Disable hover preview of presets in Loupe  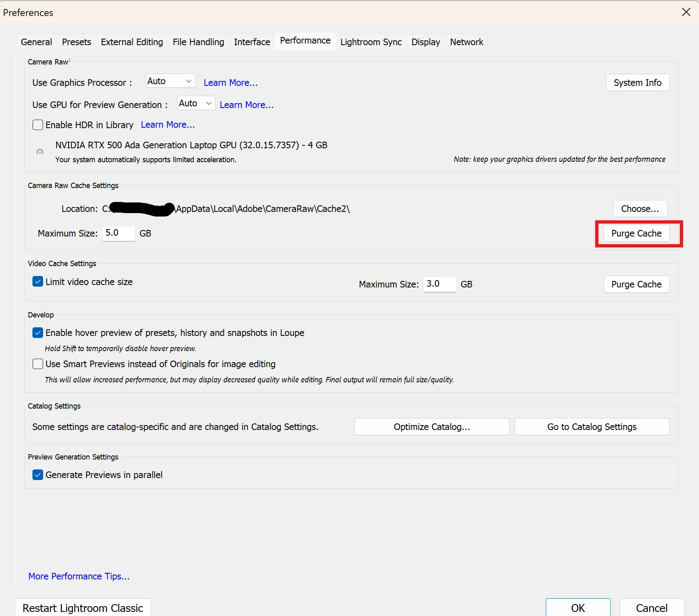pyautogui.click(x=38, y=333)
